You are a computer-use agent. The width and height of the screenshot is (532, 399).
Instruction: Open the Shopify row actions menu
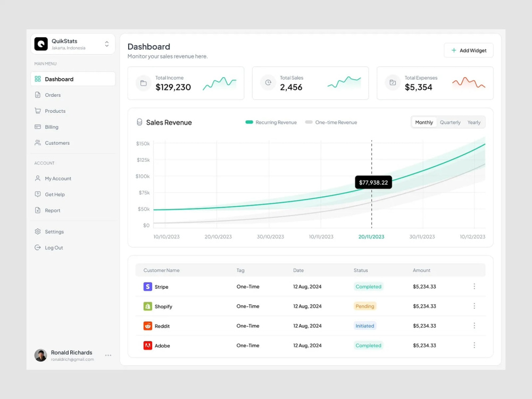[475, 306]
